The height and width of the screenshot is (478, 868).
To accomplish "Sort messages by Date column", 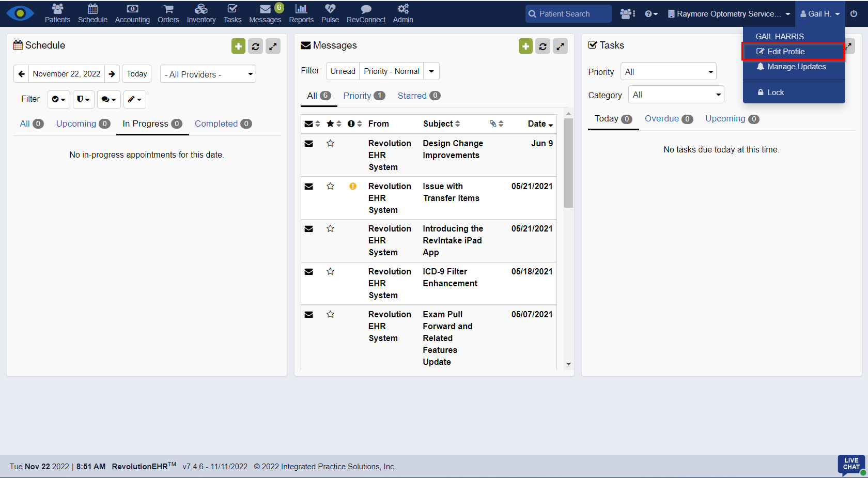I will (x=540, y=124).
